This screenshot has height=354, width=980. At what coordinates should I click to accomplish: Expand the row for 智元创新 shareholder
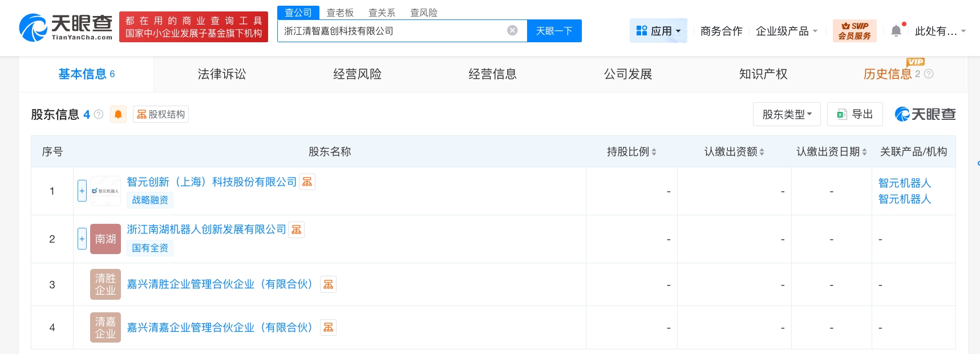click(x=82, y=191)
